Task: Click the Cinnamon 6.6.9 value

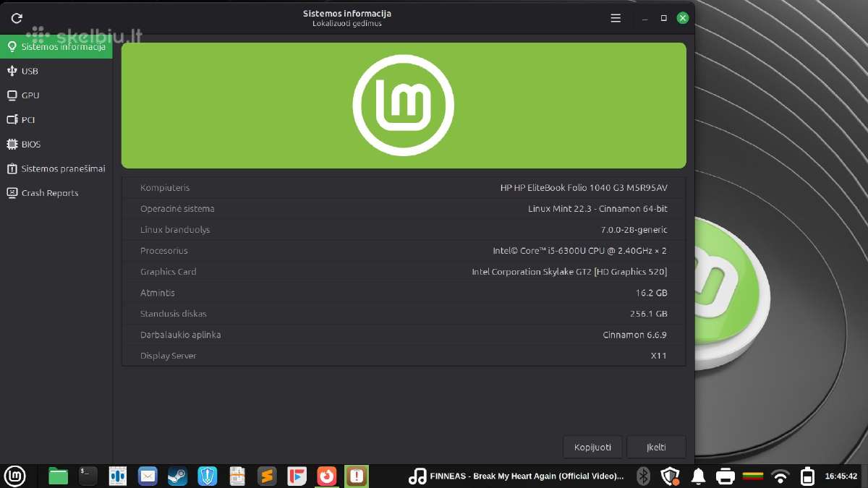Action: pos(635,335)
